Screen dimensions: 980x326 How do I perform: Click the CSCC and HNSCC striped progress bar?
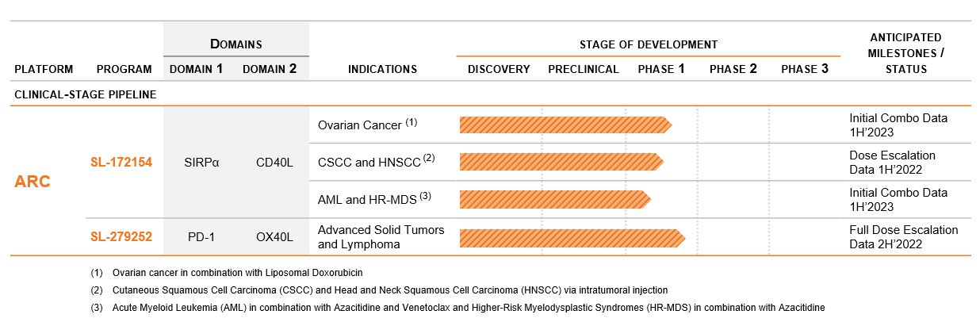click(x=561, y=162)
